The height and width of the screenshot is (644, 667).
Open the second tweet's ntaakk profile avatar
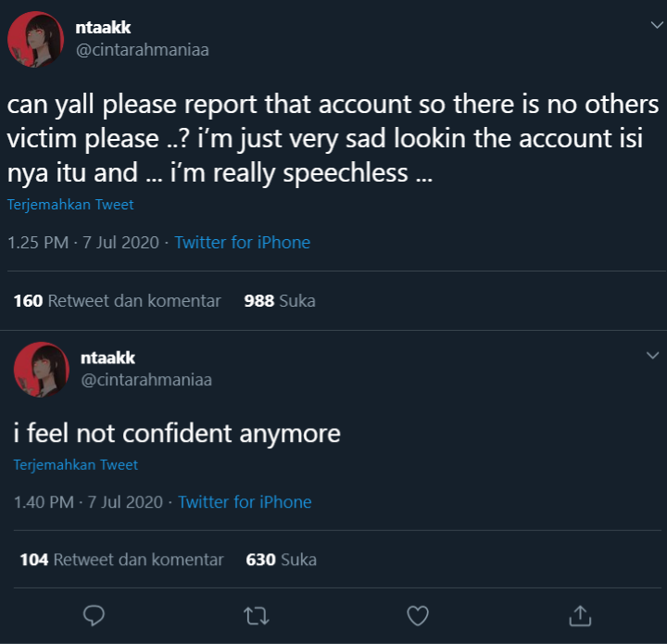click(x=41, y=370)
